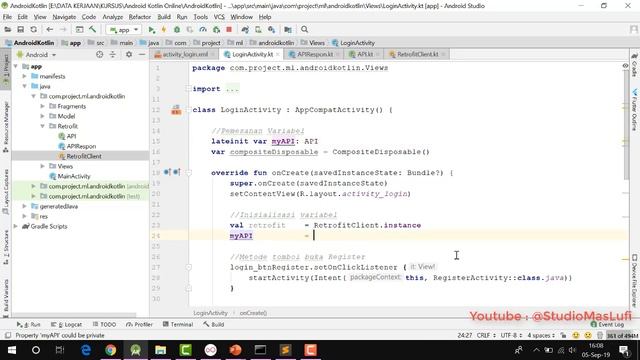Expand the res folder

[24, 216]
